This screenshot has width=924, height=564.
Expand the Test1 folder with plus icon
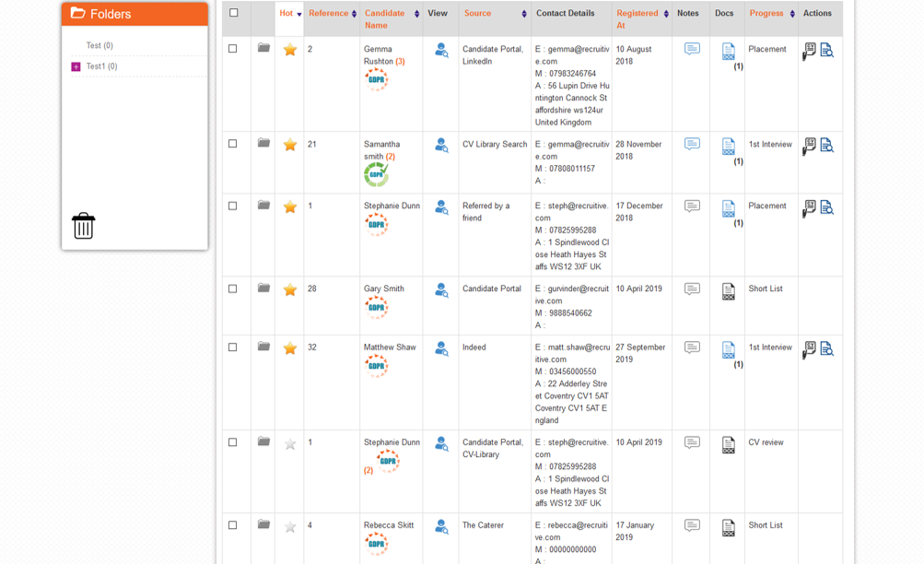click(76, 66)
